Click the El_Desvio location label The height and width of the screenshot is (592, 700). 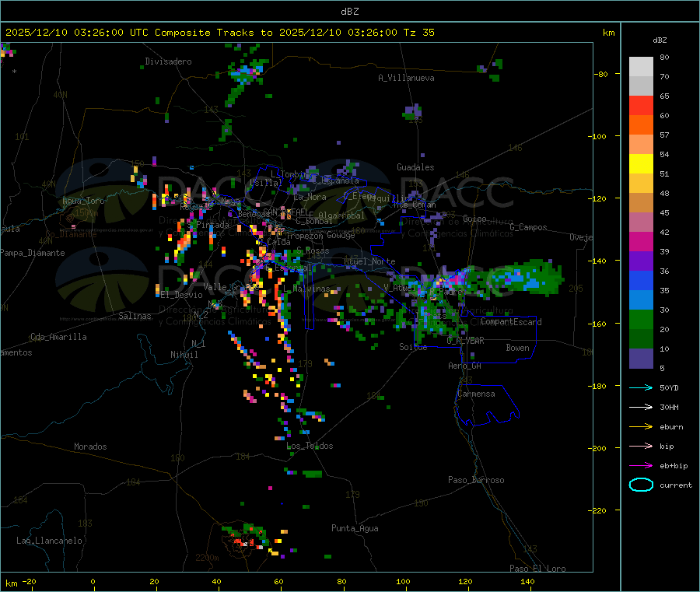(x=182, y=295)
